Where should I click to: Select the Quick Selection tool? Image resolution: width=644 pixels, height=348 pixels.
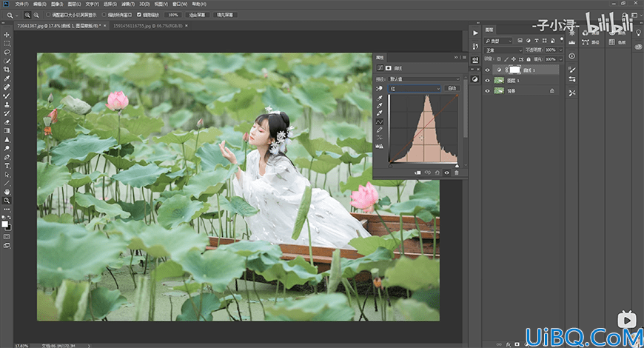click(x=7, y=61)
